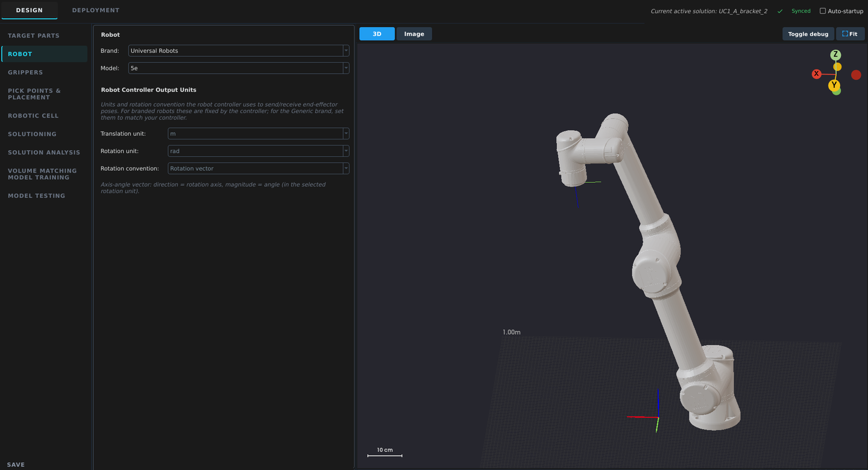Click the 1.00m grid label
This screenshot has width=868, height=470.
coord(512,332)
